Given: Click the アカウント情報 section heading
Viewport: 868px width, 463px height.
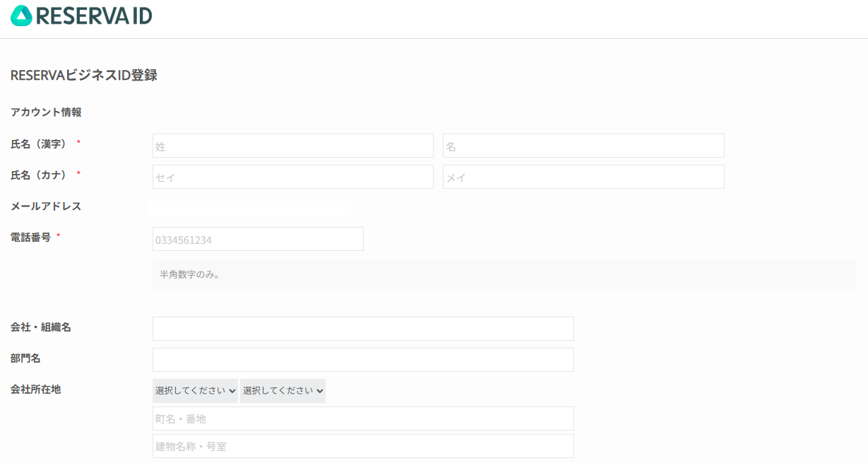Looking at the screenshot, I should [46, 112].
